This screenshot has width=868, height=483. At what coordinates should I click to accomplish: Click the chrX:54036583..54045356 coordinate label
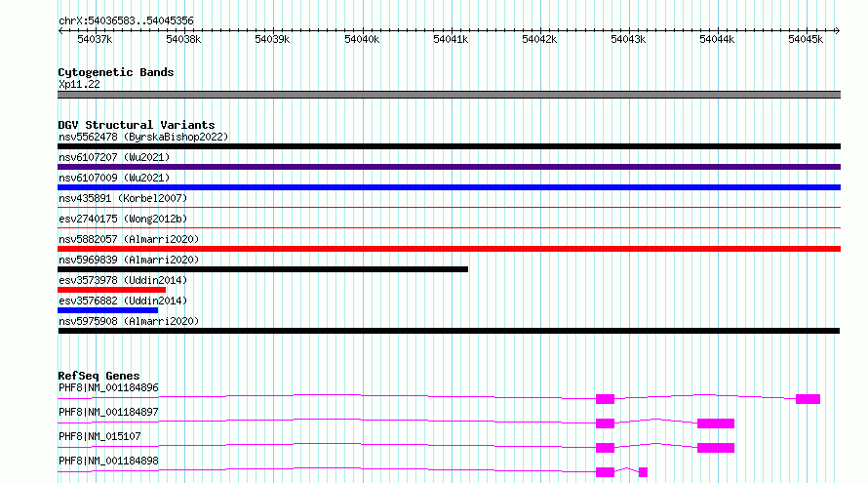click(x=126, y=21)
